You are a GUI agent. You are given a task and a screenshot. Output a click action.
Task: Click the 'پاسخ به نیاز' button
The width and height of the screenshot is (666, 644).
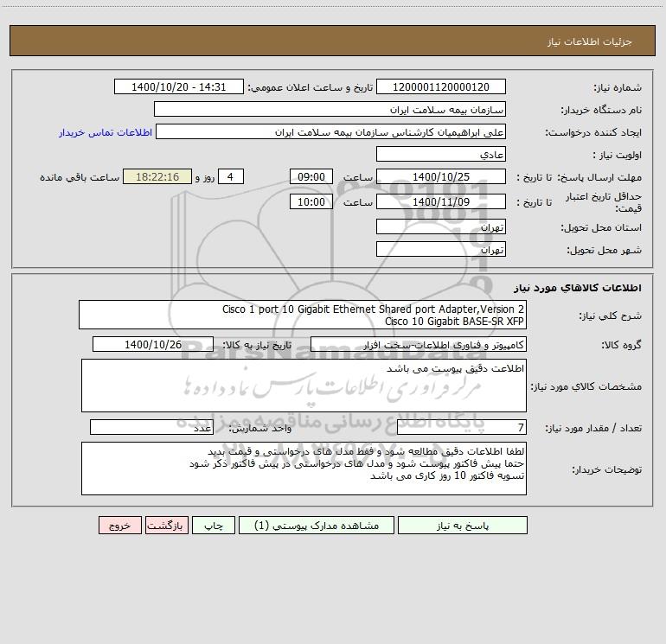[x=462, y=525]
